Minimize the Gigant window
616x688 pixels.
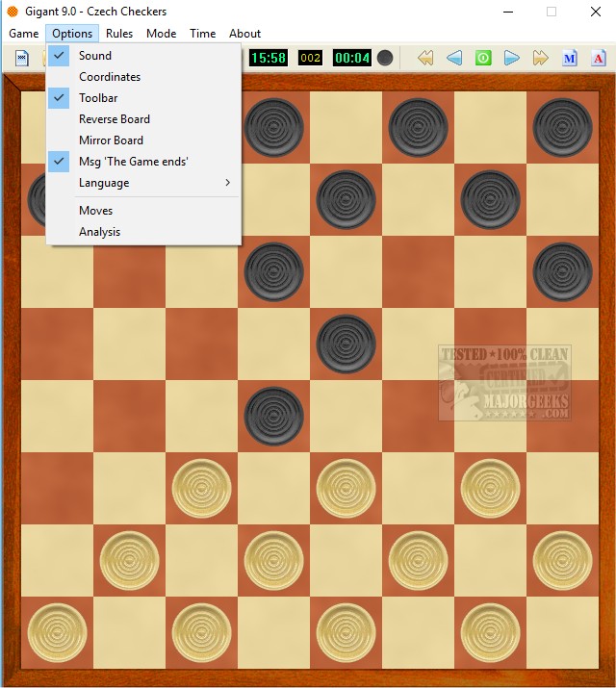point(508,12)
